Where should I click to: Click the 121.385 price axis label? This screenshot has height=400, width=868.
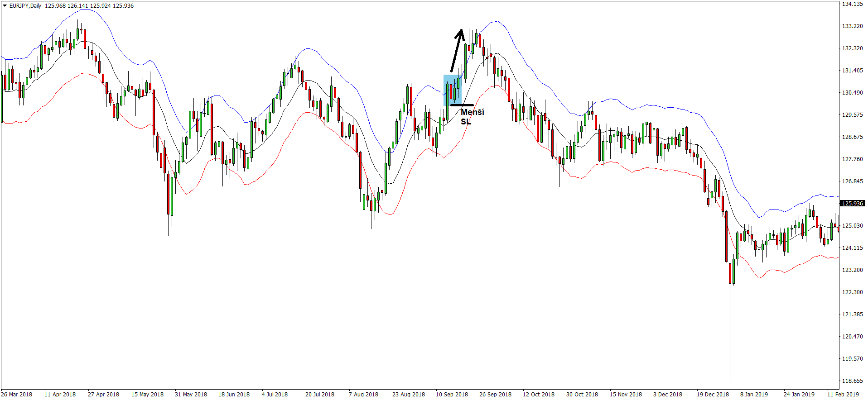[x=852, y=314]
